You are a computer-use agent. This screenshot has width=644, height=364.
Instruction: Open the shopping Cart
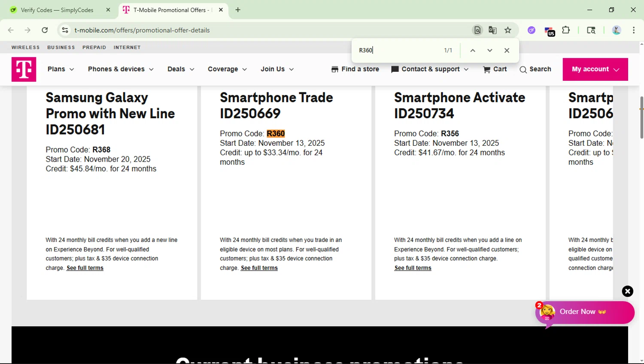click(x=495, y=69)
